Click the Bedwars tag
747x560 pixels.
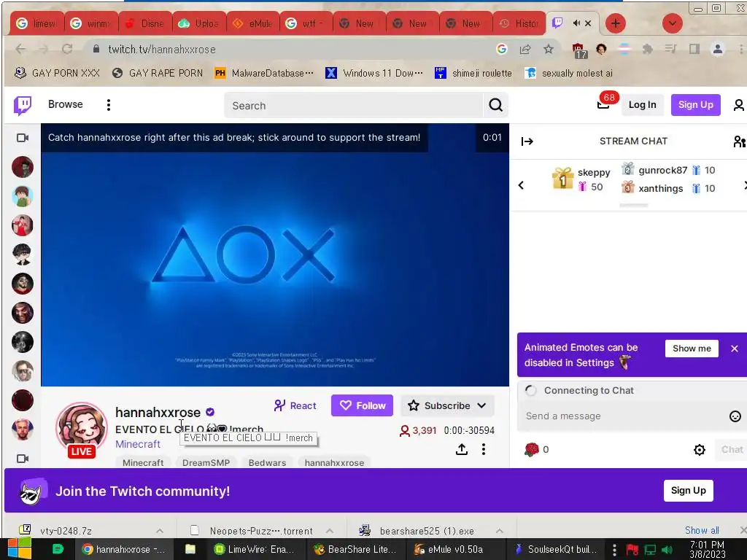pos(267,462)
